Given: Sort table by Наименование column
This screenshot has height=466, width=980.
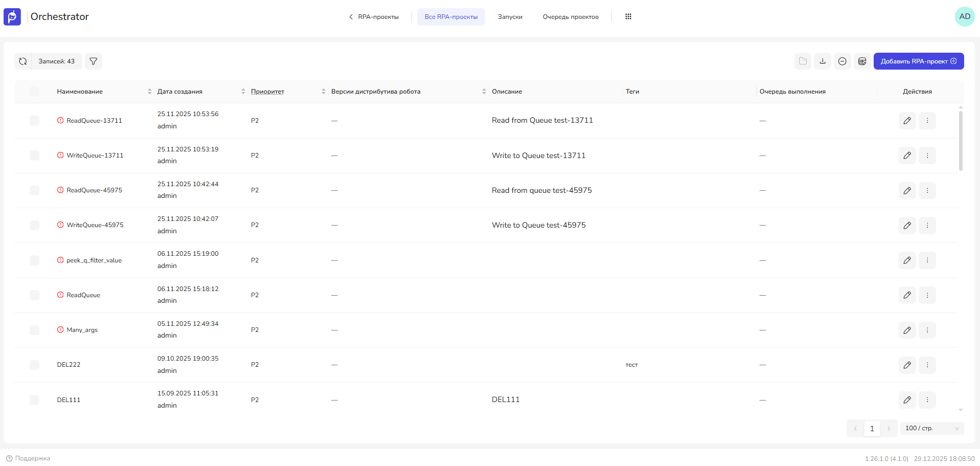Looking at the screenshot, I should 150,92.
